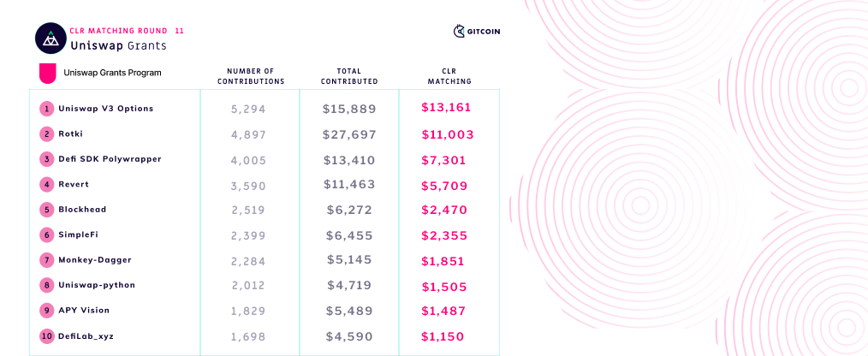Select the Defi SDK Polywrapper grant name

tap(110, 159)
